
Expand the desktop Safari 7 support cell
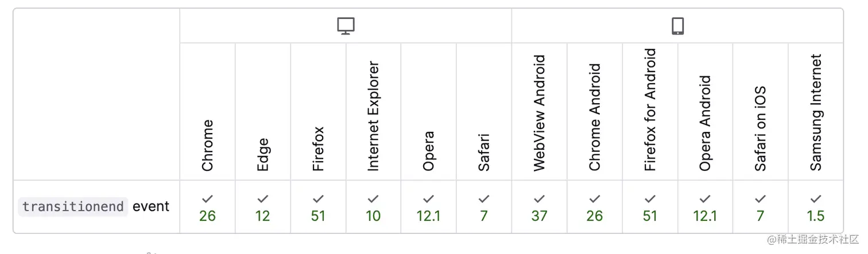[x=484, y=207]
